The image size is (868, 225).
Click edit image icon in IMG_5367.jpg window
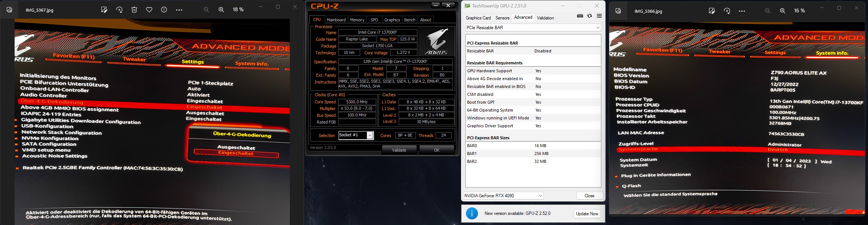point(104,10)
